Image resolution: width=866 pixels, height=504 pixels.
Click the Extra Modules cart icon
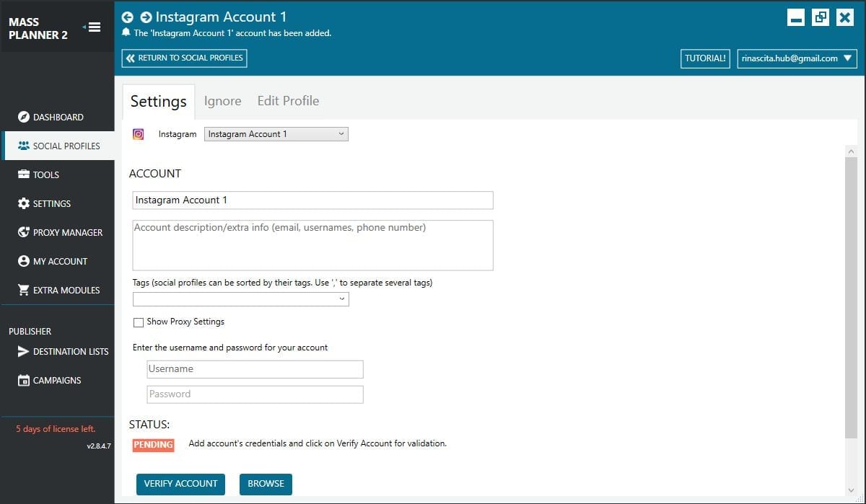pos(24,290)
